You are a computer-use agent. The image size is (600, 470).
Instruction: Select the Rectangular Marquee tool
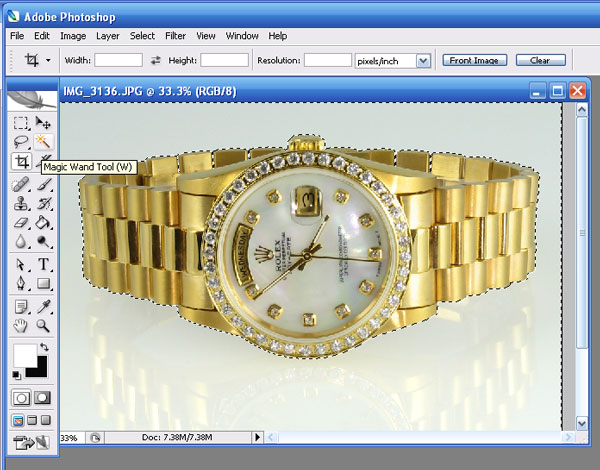pyautogui.click(x=21, y=123)
